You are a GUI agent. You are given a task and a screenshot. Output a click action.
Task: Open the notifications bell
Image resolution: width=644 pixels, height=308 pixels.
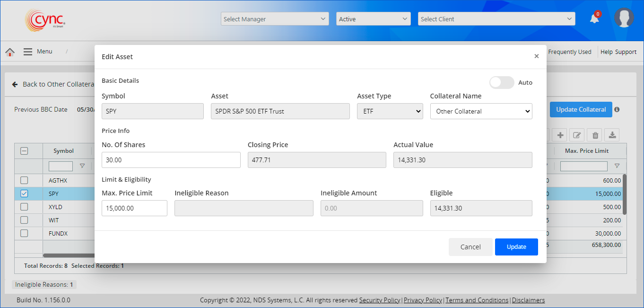click(594, 19)
